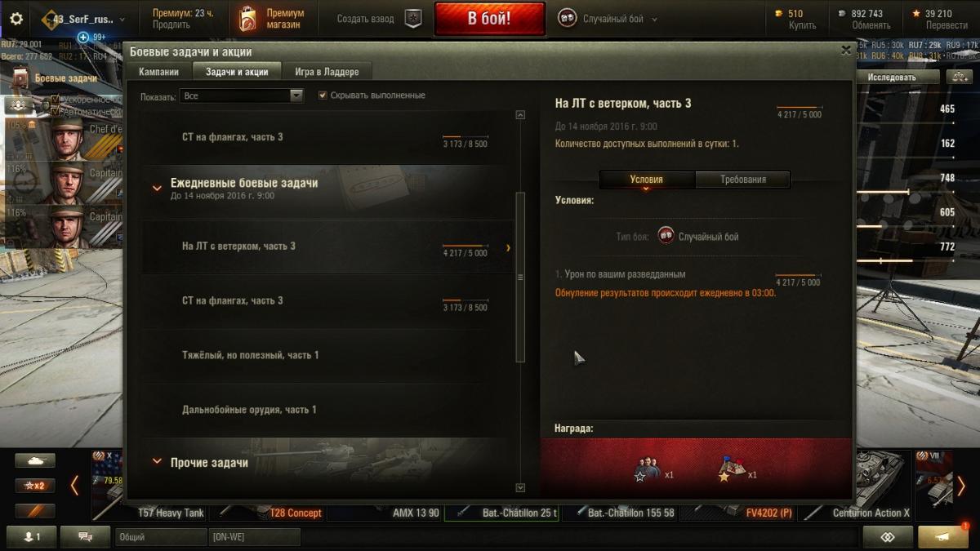
Task: Click the tank type filter icon
Action: pos(35,461)
